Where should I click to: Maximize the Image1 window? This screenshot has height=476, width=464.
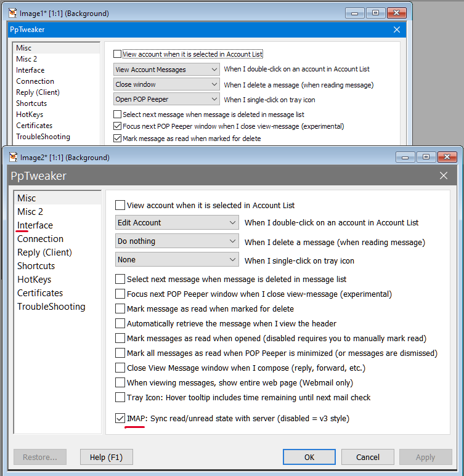point(376,13)
